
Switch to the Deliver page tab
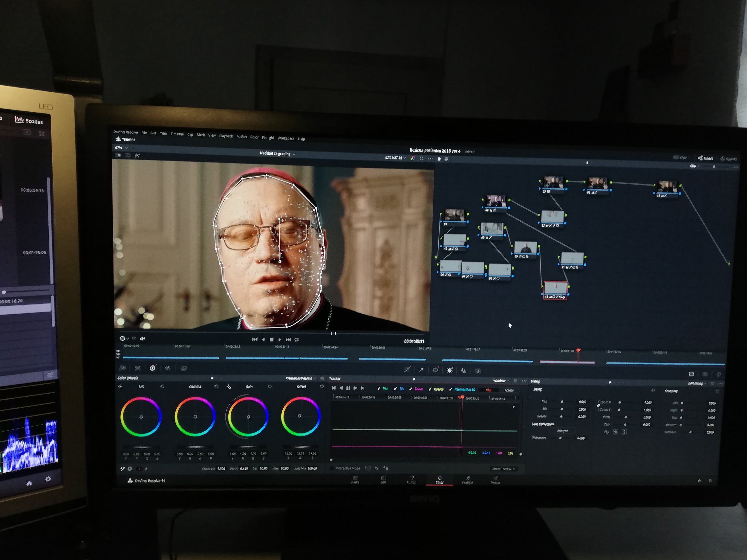tap(495, 480)
